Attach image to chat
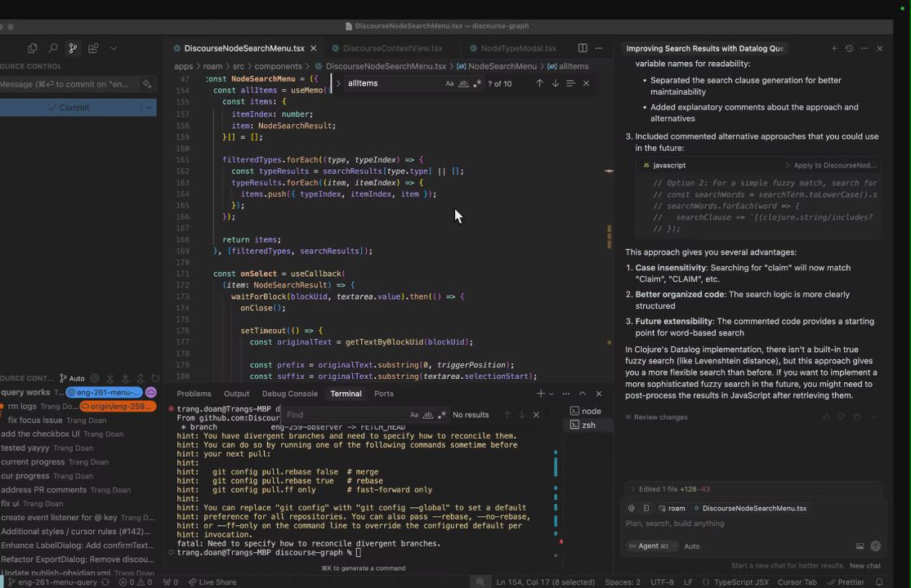This screenshot has height=588, width=911. [x=860, y=546]
